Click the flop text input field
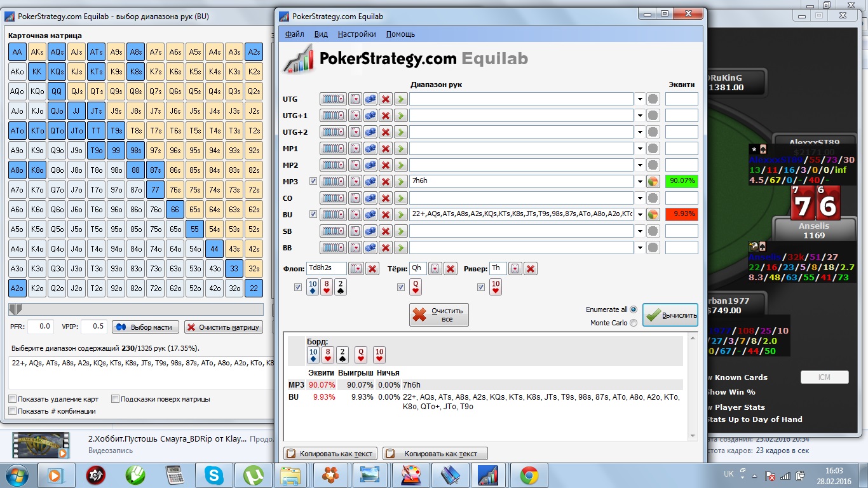Screen dimensions: 868x488 click(327, 268)
